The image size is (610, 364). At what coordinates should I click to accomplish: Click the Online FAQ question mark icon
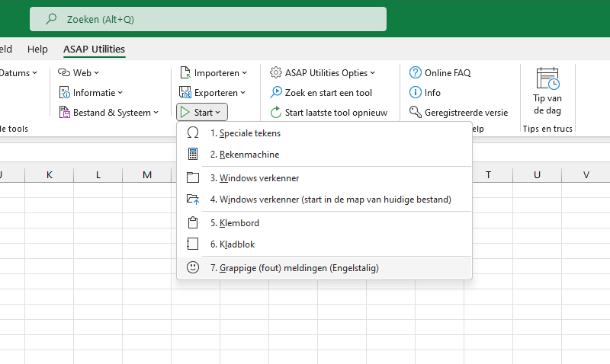click(416, 72)
